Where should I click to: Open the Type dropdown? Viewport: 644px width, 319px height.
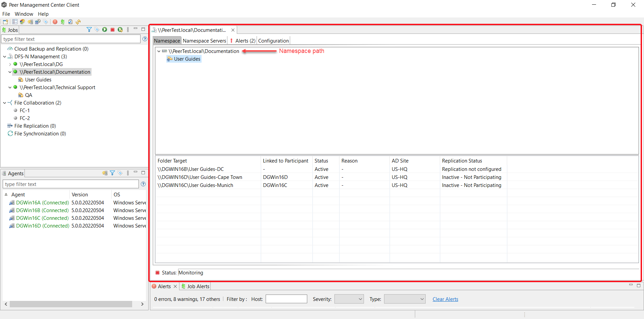click(405, 299)
